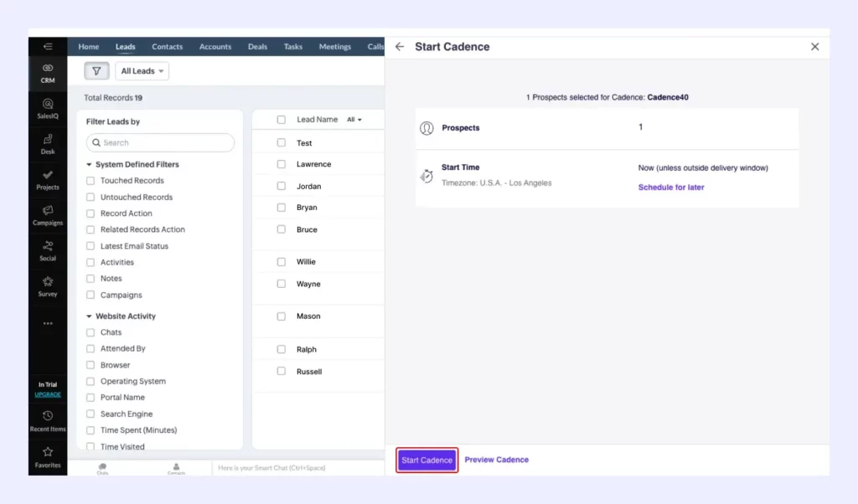Viewport: 858px width, 504px height.
Task: Select all leads header checkbox
Action: pyautogui.click(x=282, y=119)
